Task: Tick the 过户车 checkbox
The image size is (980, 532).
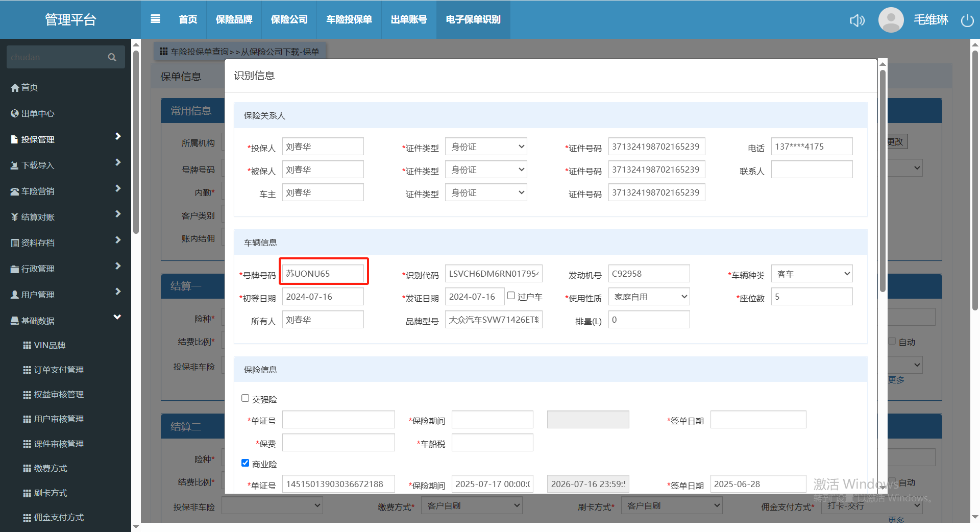Action: pos(511,296)
